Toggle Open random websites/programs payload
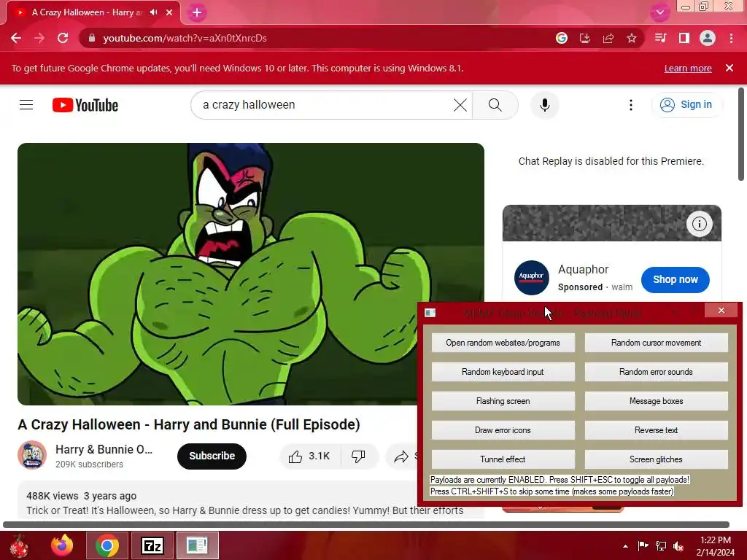Image resolution: width=747 pixels, height=560 pixels. point(503,343)
